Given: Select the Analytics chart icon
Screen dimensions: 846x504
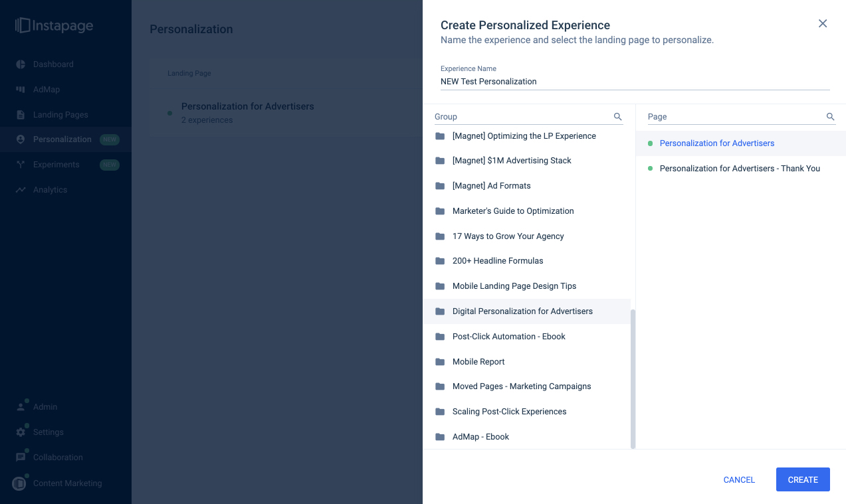Looking at the screenshot, I should 21,189.
